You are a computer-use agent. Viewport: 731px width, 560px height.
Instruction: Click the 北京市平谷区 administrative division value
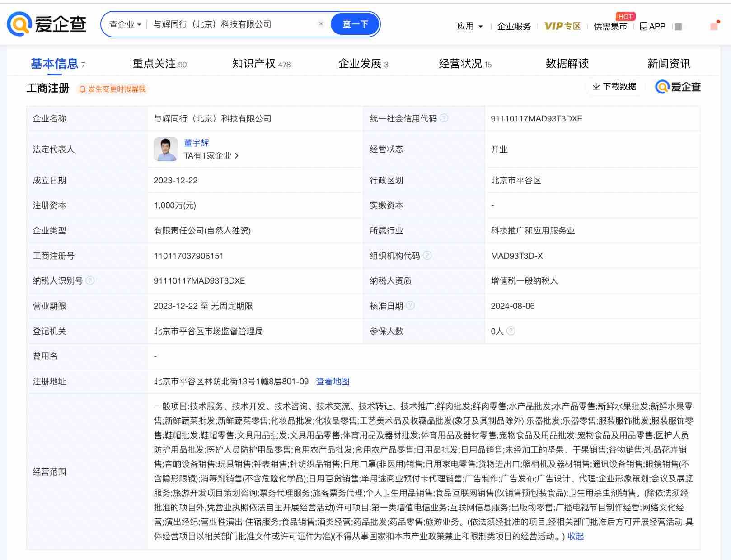[x=516, y=181]
